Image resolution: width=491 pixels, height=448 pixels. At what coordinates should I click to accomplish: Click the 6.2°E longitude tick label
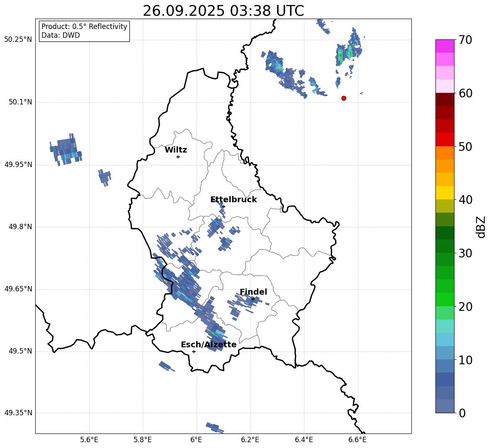click(250, 440)
